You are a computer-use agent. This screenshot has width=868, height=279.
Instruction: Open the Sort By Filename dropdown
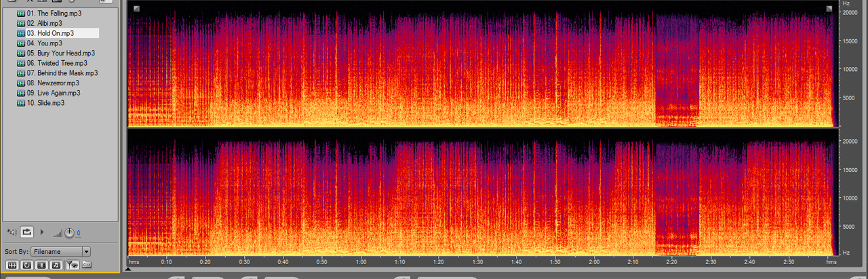click(60, 251)
